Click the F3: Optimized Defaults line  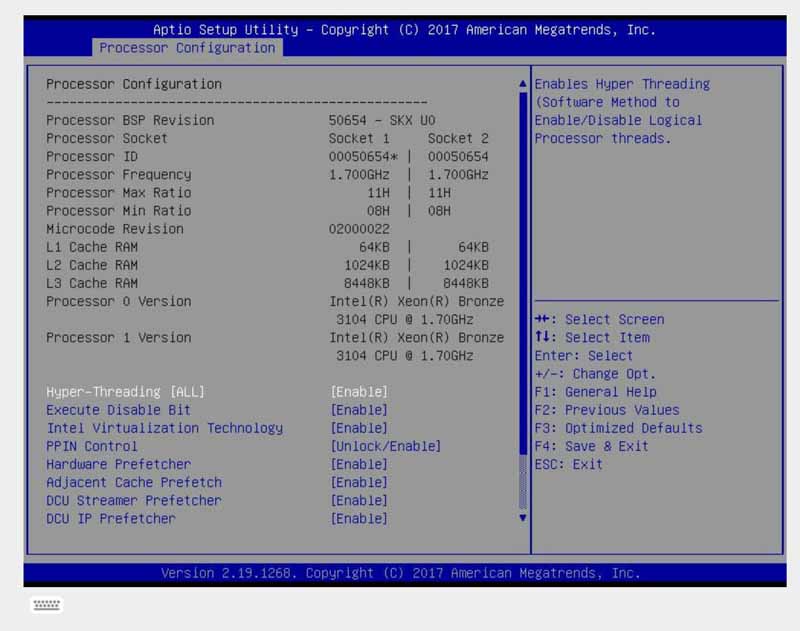618,428
